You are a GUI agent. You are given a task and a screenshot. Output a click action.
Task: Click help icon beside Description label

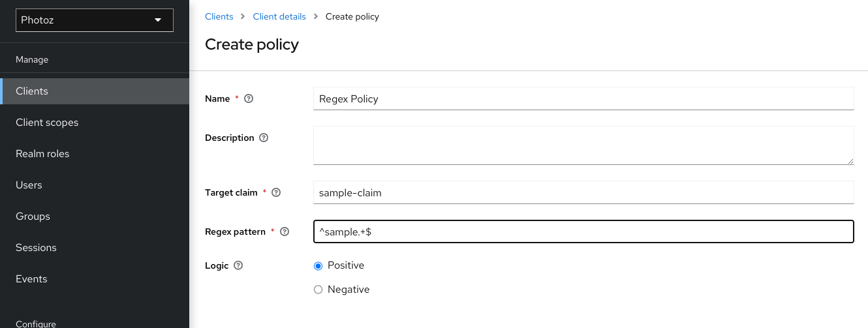(x=264, y=138)
